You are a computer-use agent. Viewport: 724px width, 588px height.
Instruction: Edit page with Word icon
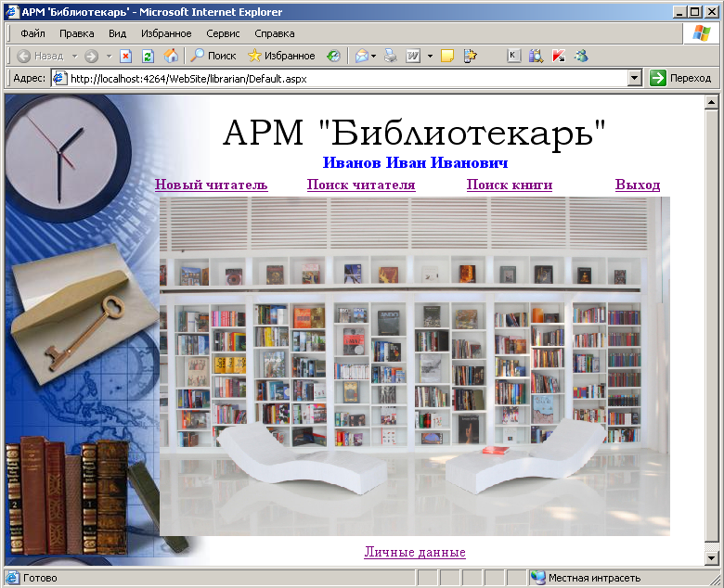pos(413,57)
